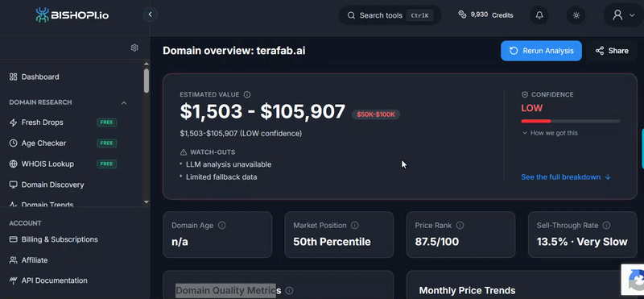
Task: Click the 'Domain overview: terafab.ai' title
Action: 234,51
